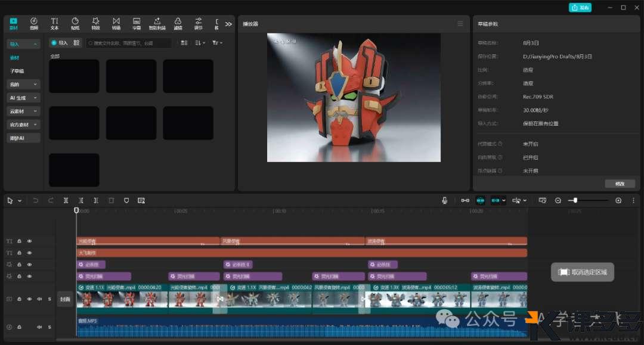Select 子草稿 in the left sidebar

pos(17,71)
